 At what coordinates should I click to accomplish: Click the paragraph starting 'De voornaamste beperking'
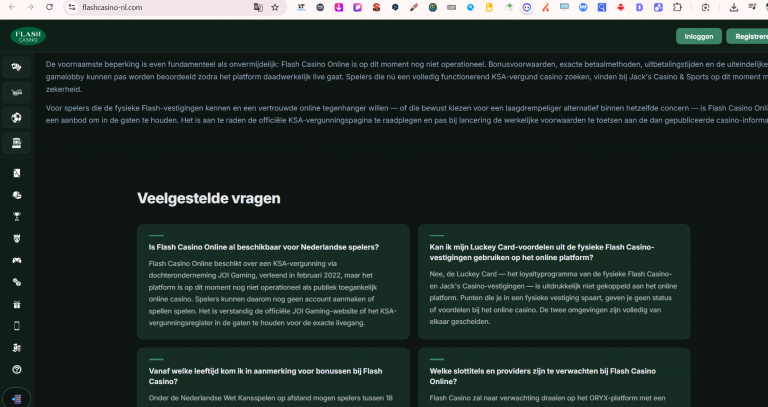407,77
